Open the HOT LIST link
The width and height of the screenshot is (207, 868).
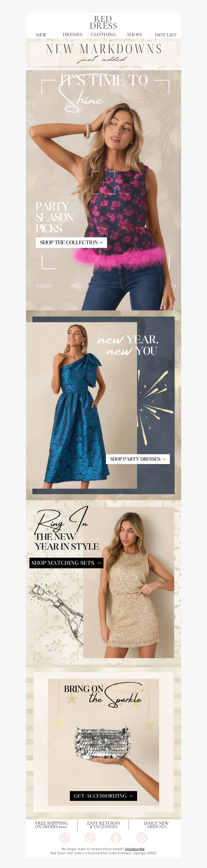166,35
